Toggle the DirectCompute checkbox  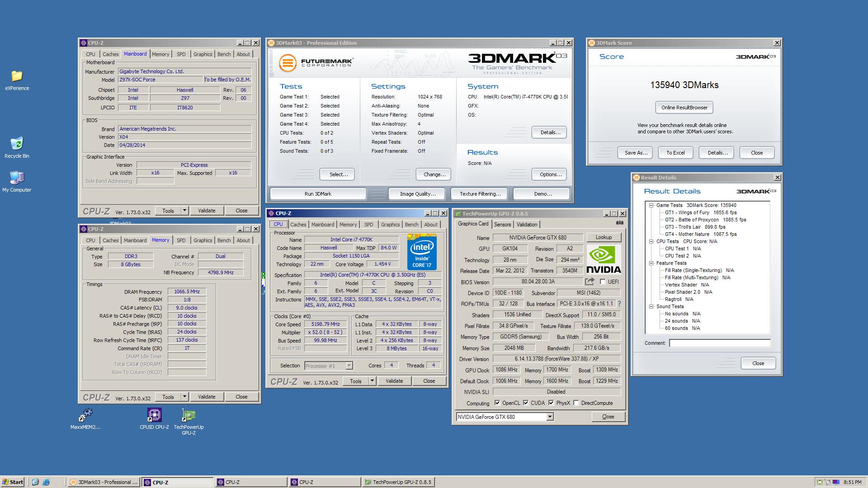(576, 403)
